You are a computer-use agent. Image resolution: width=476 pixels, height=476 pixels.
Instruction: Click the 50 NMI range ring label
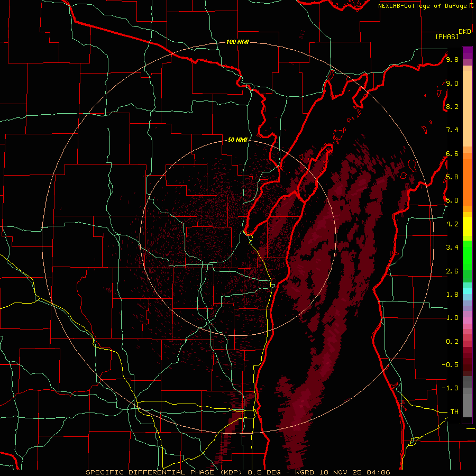click(237, 140)
